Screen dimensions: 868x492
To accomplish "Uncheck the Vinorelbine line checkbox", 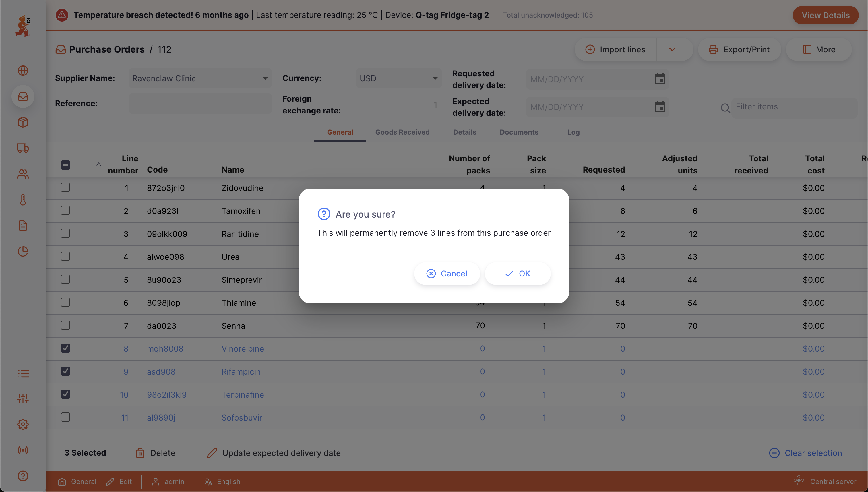I will [65, 348].
